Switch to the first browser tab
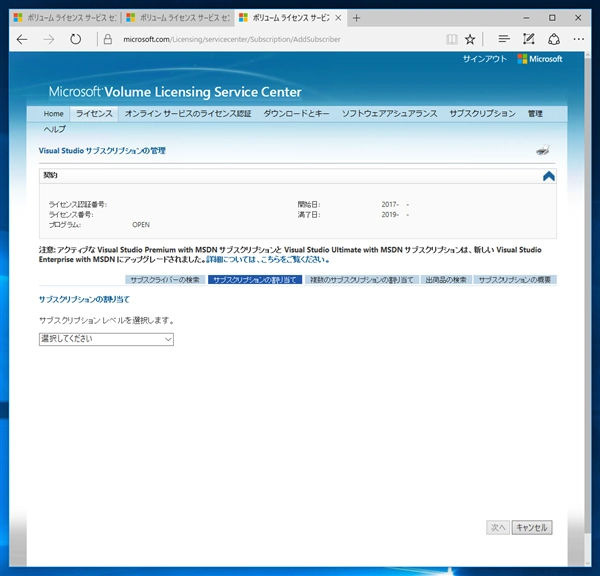This screenshot has height=576, width=600. click(x=65, y=18)
